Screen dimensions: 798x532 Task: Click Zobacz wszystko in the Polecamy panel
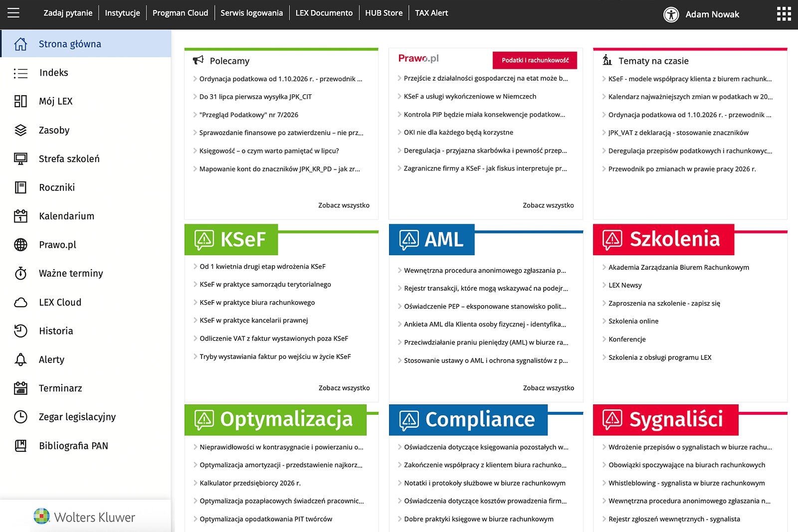[344, 205]
